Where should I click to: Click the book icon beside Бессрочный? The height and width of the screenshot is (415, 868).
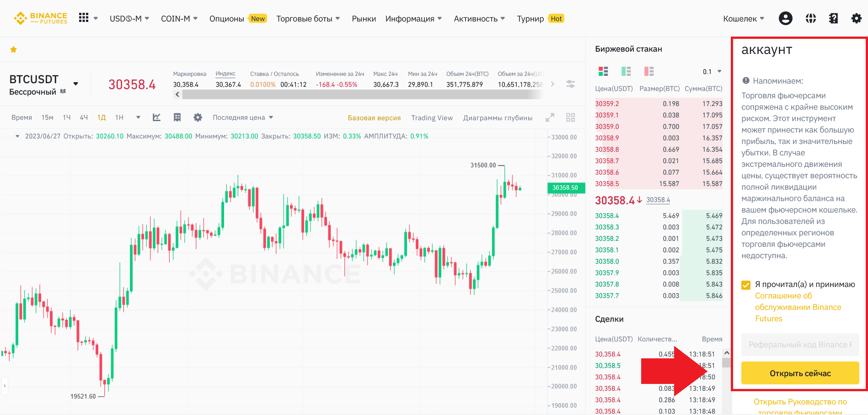coord(63,91)
